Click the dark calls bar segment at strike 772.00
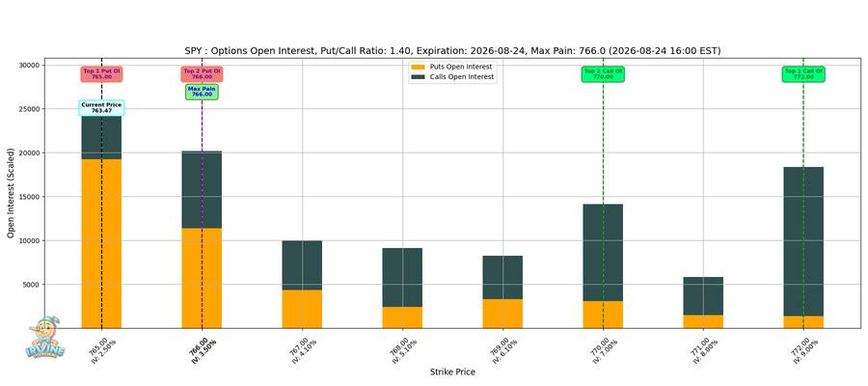868x386 pixels. pyautogui.click(x=803, y=241)
